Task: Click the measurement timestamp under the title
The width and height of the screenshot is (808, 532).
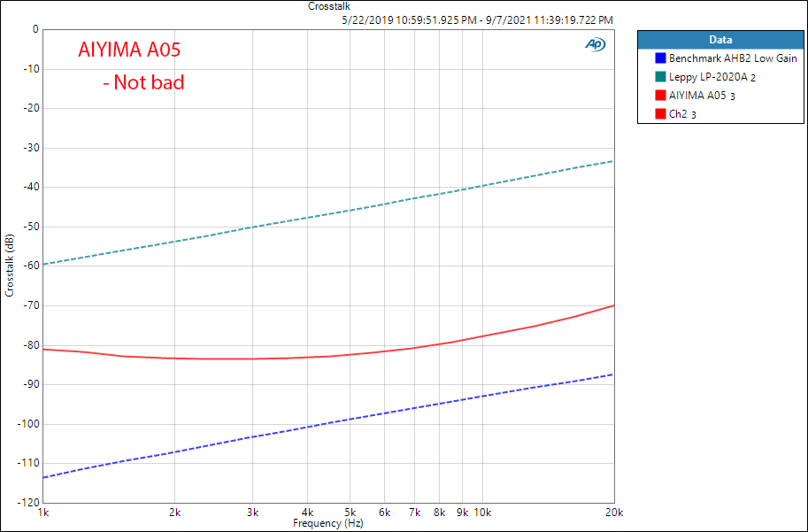Action: click(477, 20)
